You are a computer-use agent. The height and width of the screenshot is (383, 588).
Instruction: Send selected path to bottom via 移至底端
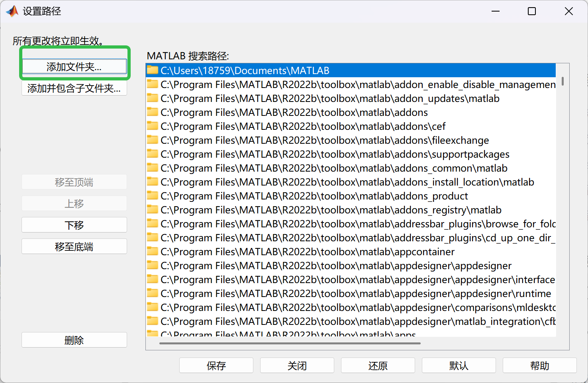point(74,246)
